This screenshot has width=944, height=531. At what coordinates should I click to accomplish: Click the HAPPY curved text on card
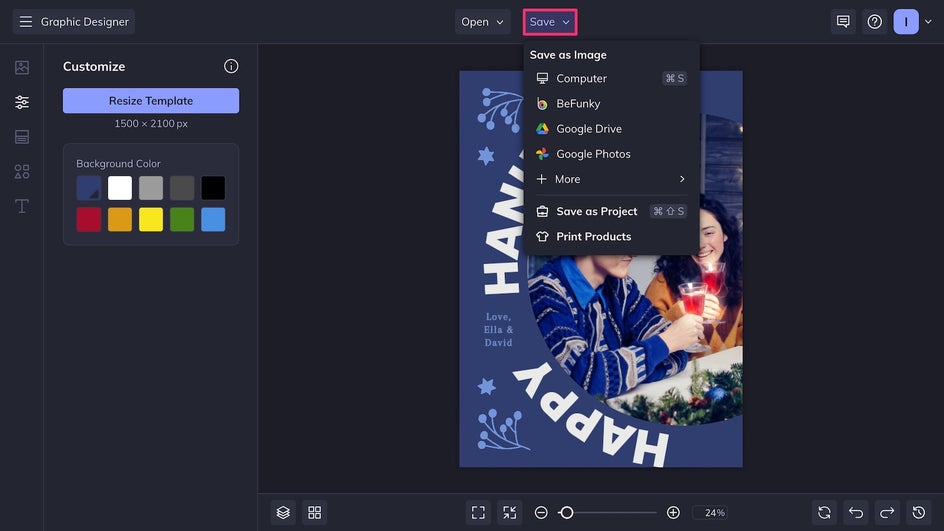[590, 415]
